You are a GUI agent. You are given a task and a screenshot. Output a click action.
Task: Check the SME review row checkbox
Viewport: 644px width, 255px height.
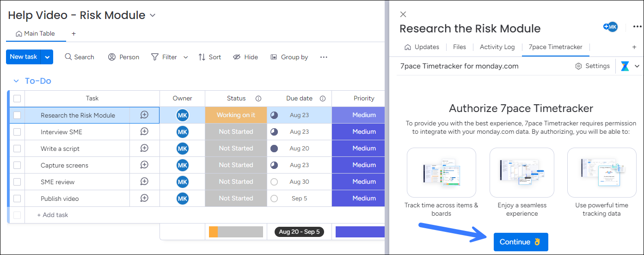17,182
